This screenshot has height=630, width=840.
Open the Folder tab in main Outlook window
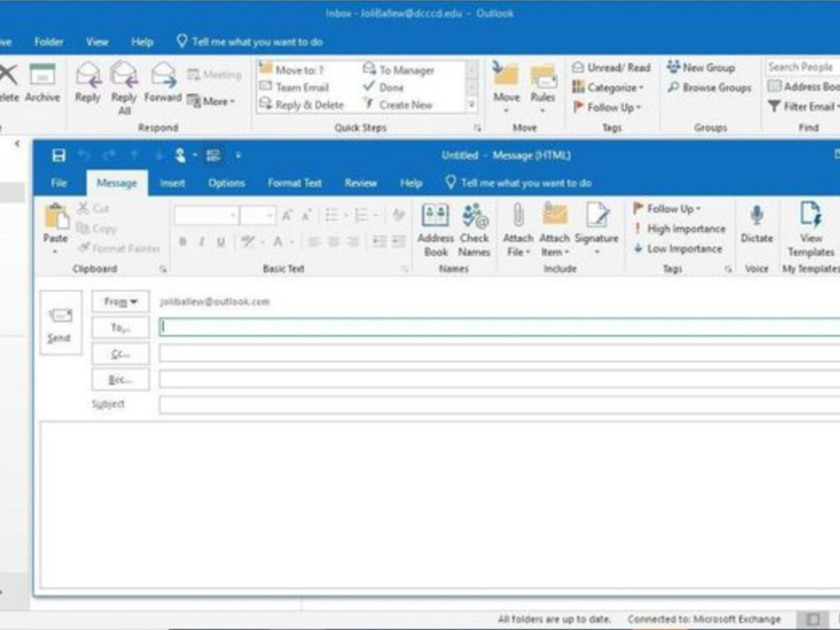(x=49, y=42)
